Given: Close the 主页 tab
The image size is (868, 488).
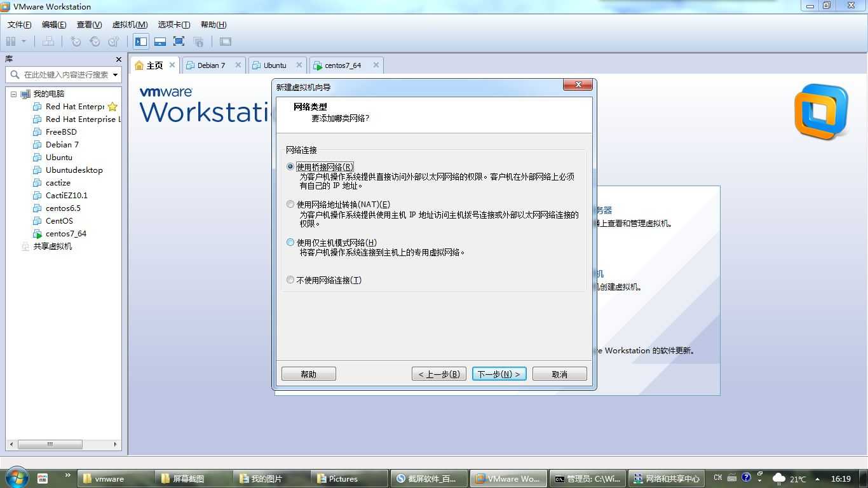Looking at the screenshot, I should pos(172,65).
